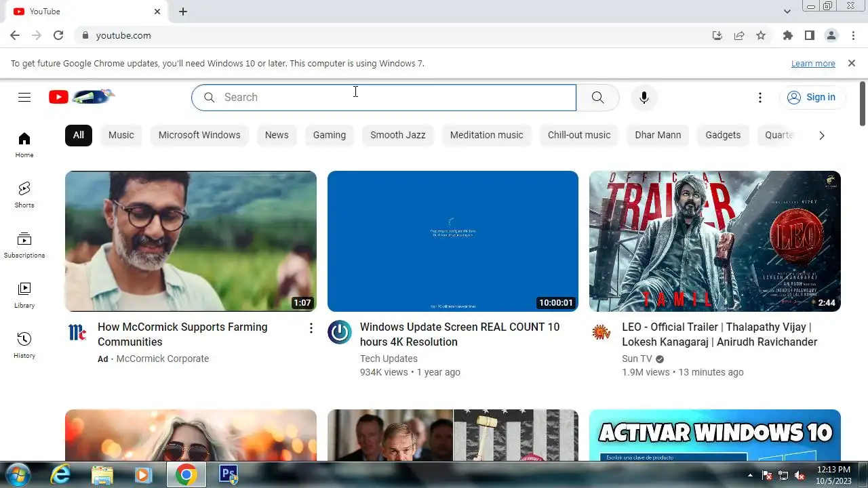Image resolution: width=868 pixels, height=488 pixels.
Task: Open options menu for the McCormick ad
Action: [311, 328]
